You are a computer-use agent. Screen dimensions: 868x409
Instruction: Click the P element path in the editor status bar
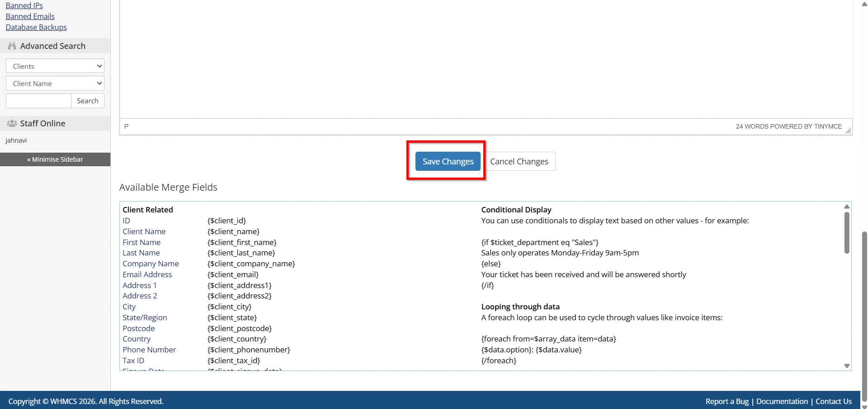[x=126, y=126]
